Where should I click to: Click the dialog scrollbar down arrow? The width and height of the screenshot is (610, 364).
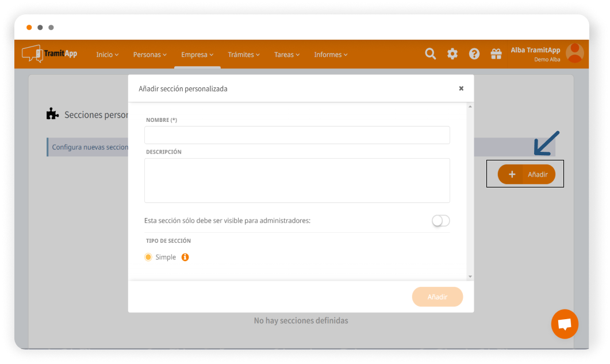click(470, 277)
